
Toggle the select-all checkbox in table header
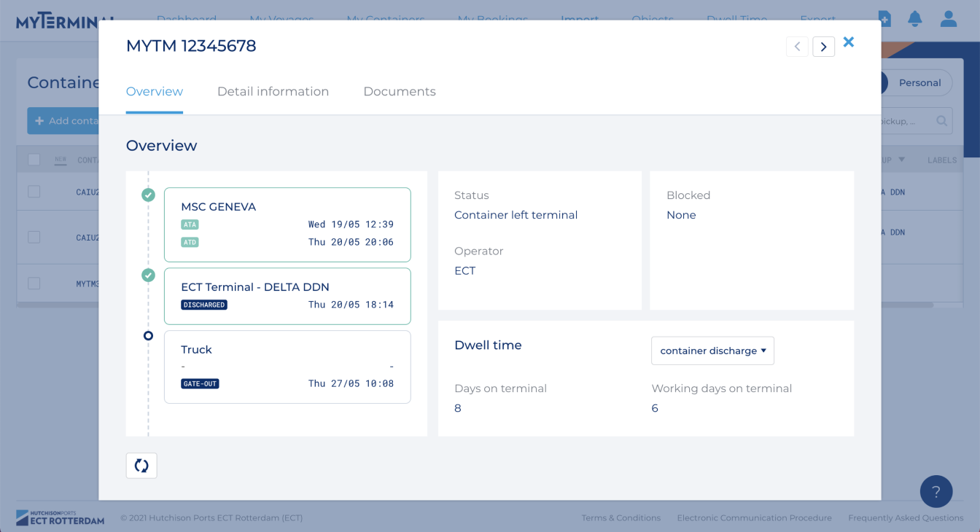point(34,160)
